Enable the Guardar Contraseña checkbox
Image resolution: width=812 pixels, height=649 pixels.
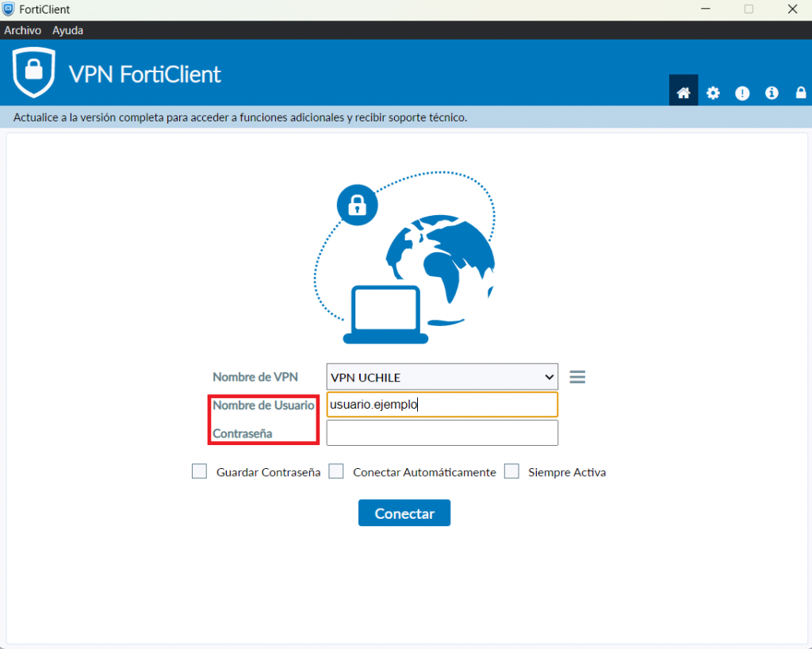[x=199, y=472]
